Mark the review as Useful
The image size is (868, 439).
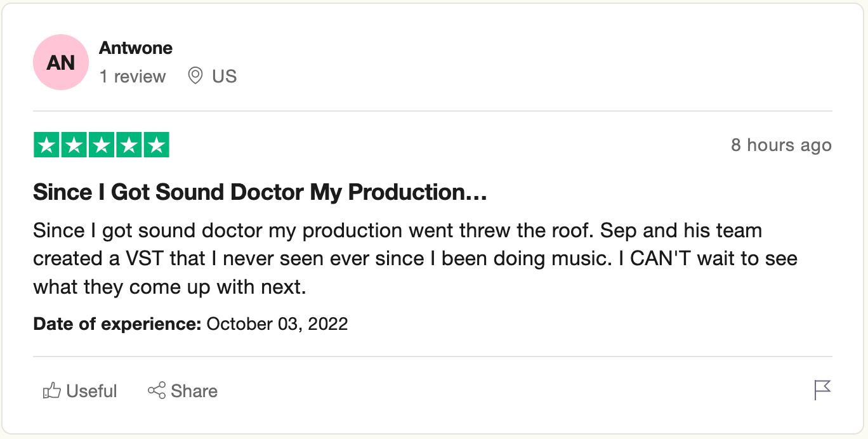tap(91, 391)
